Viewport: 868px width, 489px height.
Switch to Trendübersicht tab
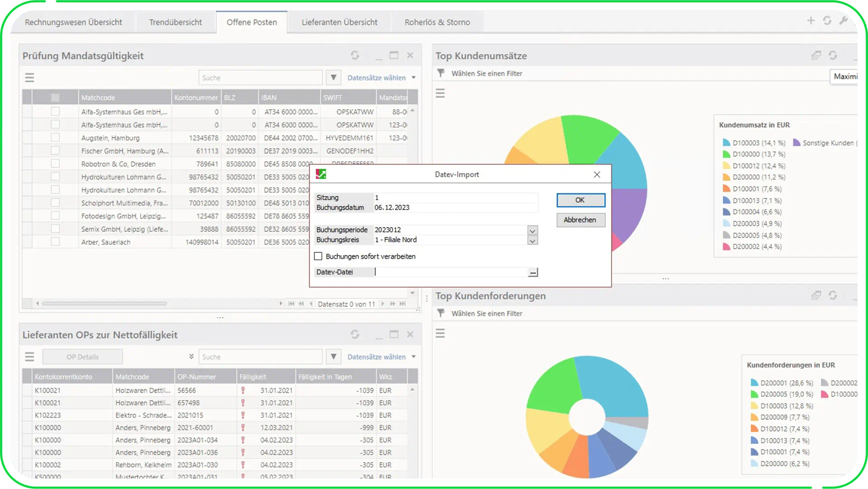175,22
